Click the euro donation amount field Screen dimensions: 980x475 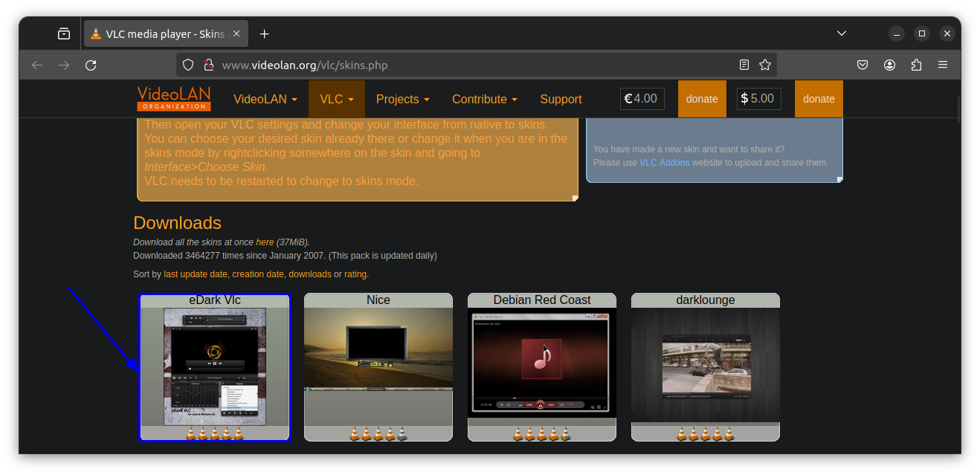[x=642, y=98]
